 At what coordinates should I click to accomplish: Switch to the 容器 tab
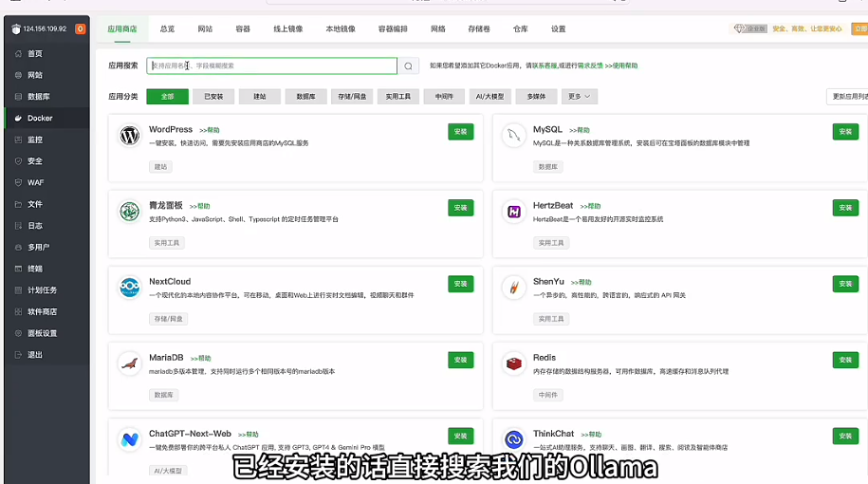[243, 28]
